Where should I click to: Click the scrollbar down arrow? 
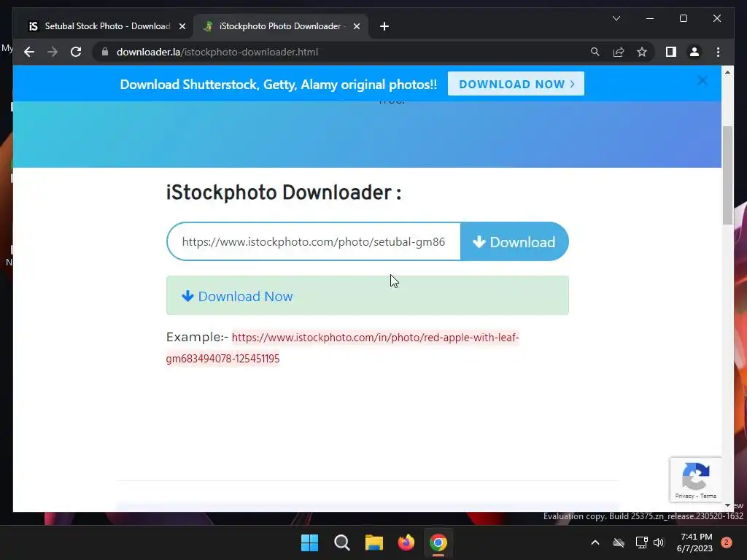point(727,505)
